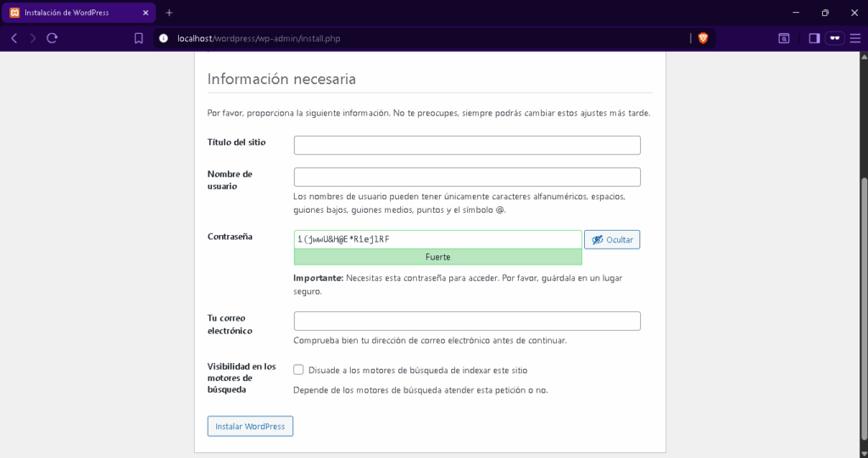Click the Instalar WordPress button
The image size is (868, 458).
tap(250, 427)
